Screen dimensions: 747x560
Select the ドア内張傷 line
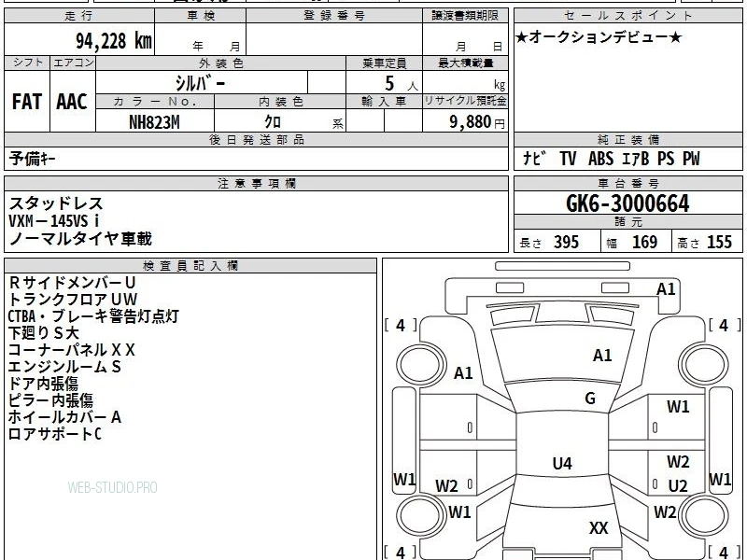43,383
